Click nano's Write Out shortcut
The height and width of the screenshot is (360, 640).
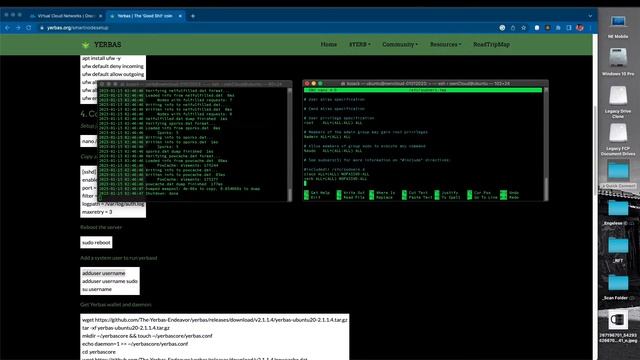351,193
